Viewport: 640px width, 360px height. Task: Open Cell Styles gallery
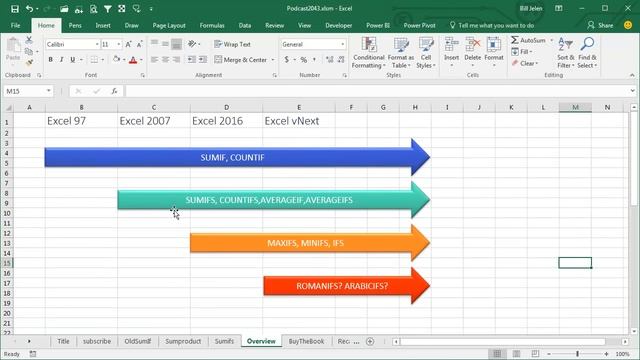pos(426,53)
